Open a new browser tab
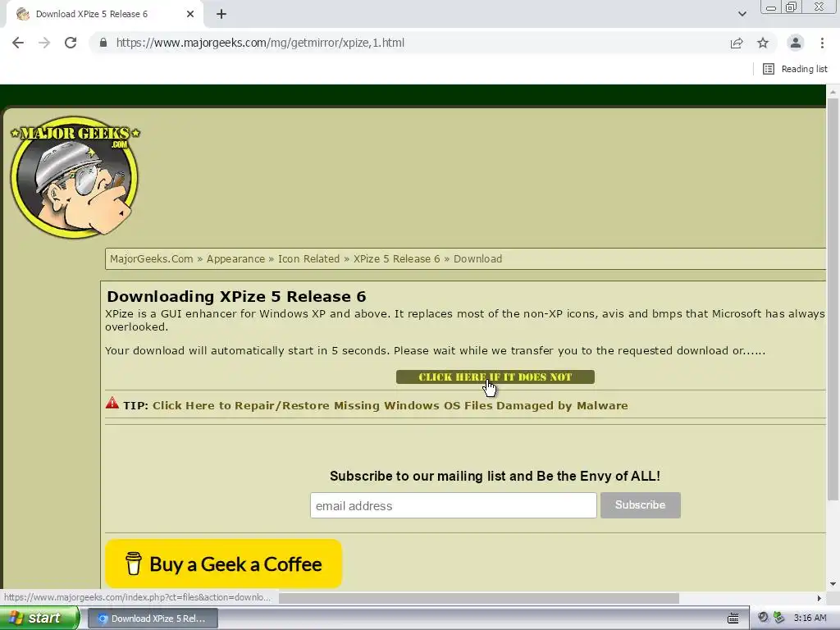 (x=221, y=14)
